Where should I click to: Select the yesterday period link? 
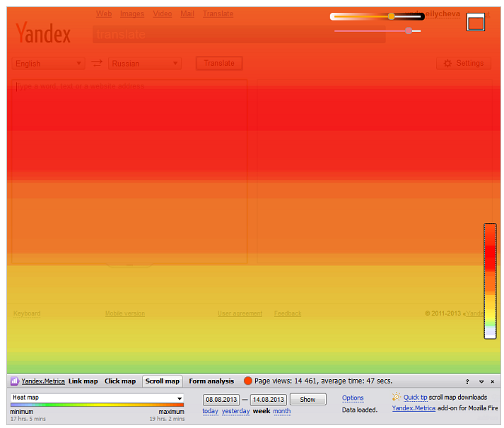coord(235,411)
